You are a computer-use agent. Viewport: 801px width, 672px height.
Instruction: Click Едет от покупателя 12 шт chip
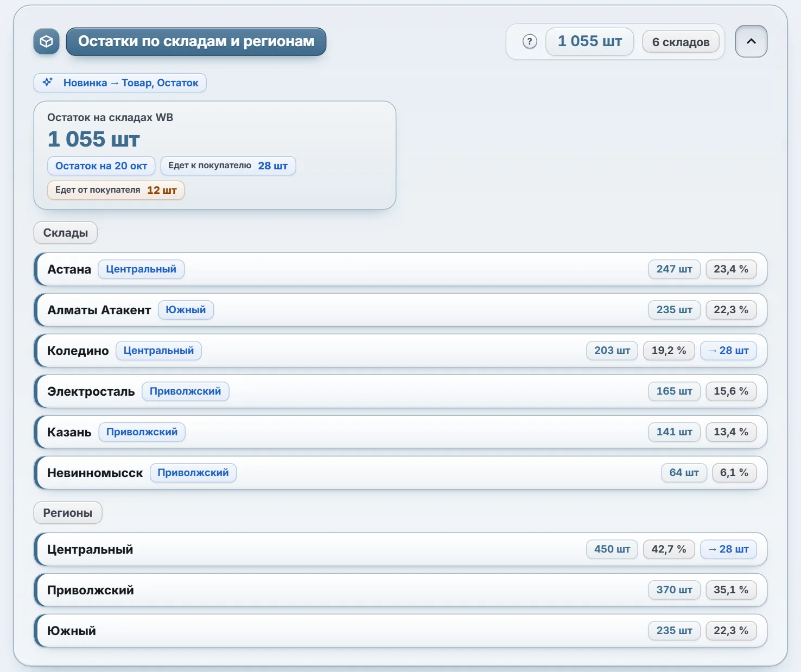[x=116, y=190]
